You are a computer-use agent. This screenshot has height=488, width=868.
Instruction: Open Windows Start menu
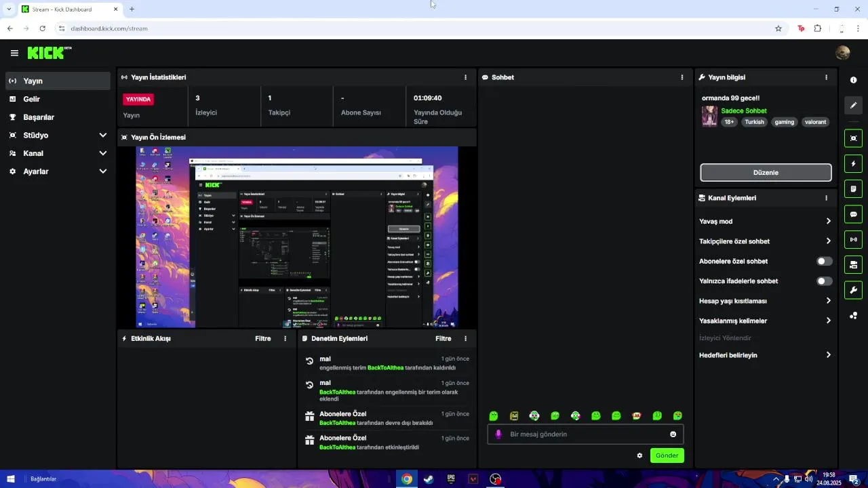tap(11, 479)
